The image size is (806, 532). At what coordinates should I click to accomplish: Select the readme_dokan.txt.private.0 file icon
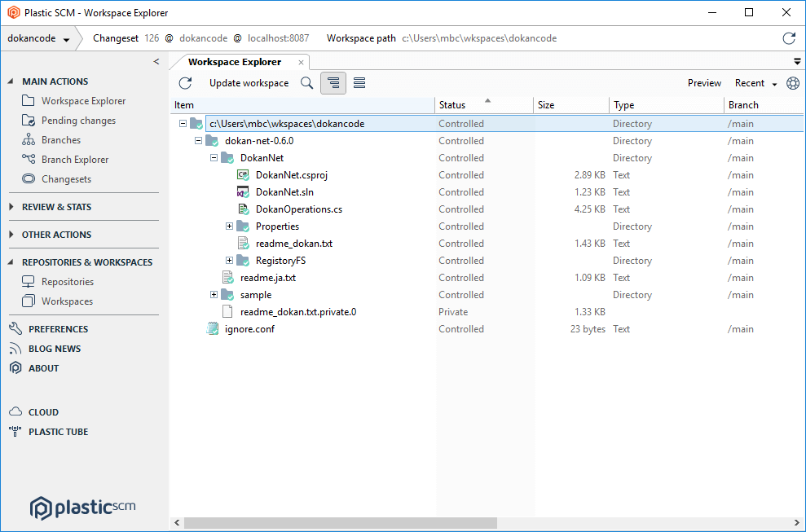click(227, 312)
